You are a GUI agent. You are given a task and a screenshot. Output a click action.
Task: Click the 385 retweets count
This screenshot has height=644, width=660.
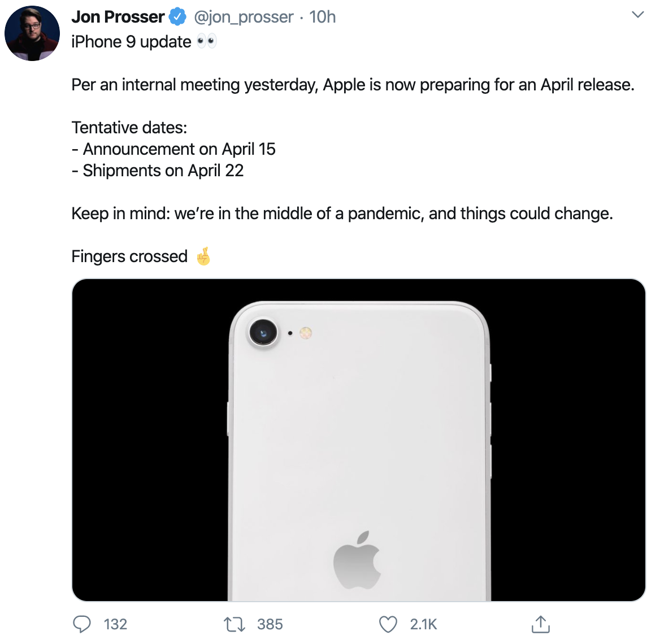[x=270, y=624]
